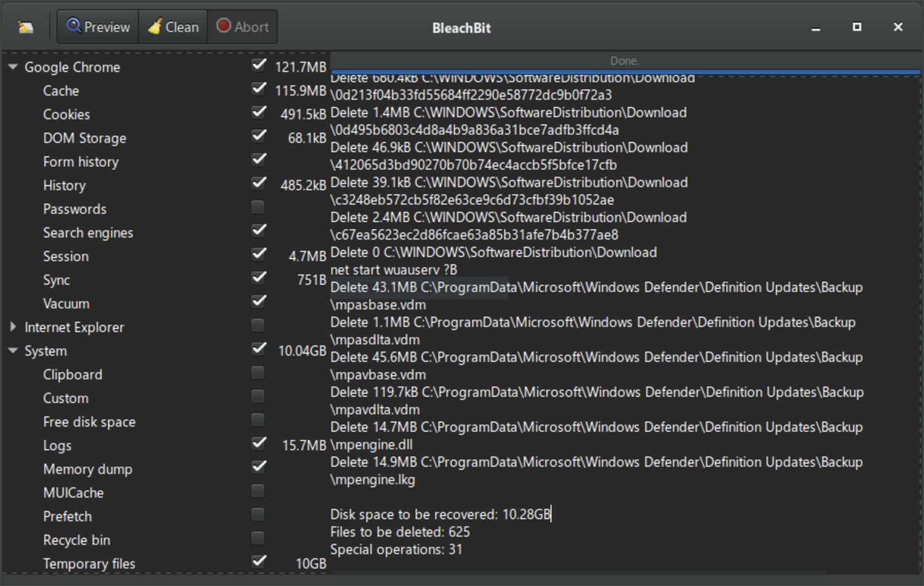The height and width of the screenshot is (586, 924).
Task: Enable the Passwords checkbox
Action: (x=258, y=207)
